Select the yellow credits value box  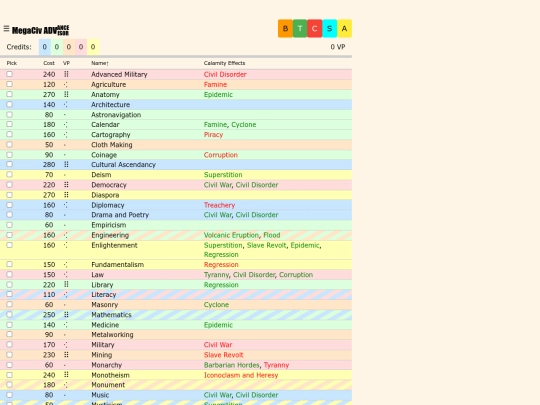[x=93, y=47]
